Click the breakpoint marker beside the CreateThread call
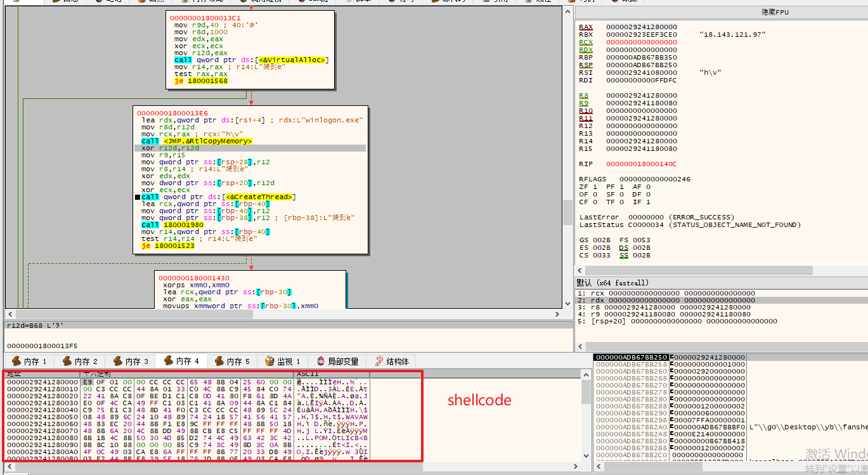Image resolution: width=868 pixels, height=475 pixels. tap(138, 197)
